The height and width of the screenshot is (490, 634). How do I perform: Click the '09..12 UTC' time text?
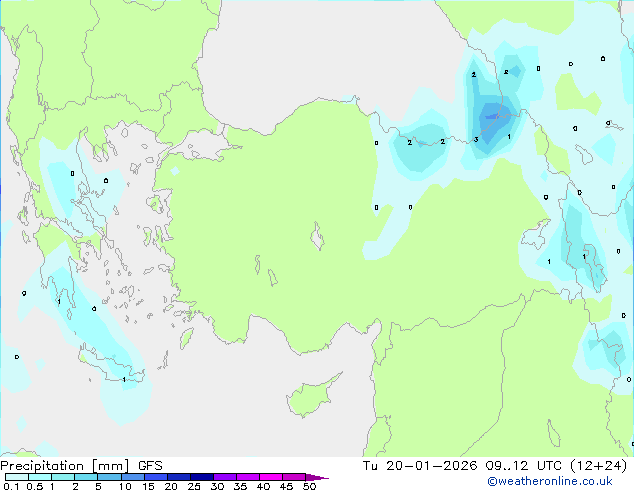point(523,466)
